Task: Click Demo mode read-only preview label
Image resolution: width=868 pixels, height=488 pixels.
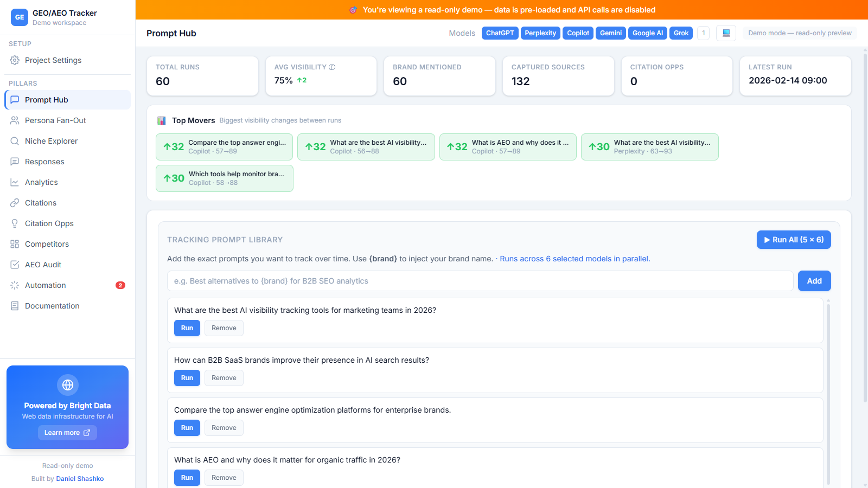Action: click(800, 33)
